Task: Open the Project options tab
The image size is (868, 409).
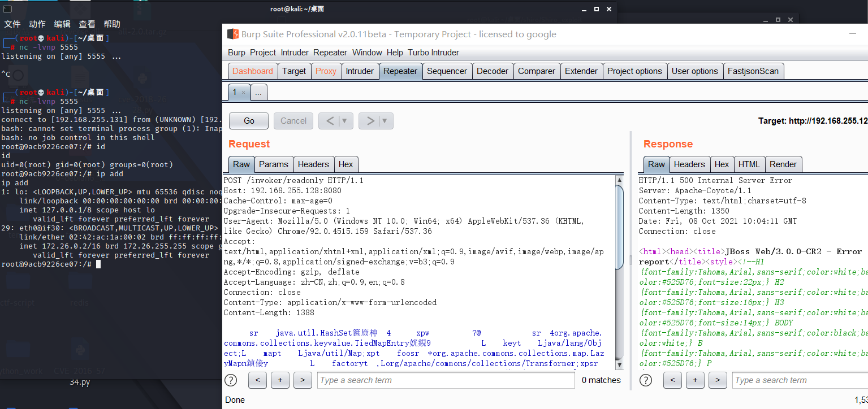Action: [x=634, y=71]
